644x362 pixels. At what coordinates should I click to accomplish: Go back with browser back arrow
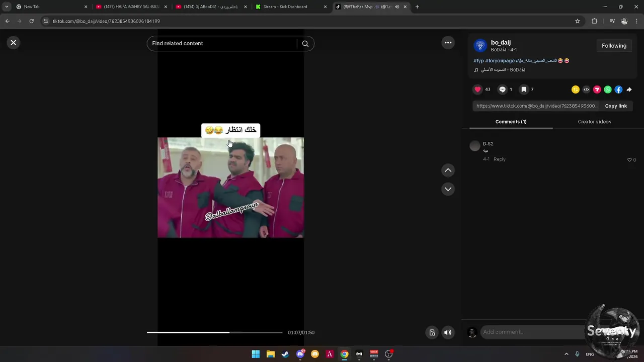click(7, 21)
